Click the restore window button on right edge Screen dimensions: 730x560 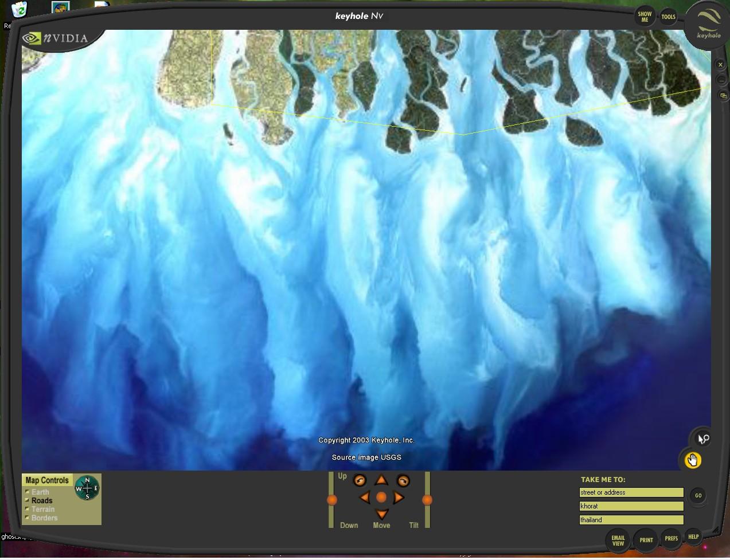pyautogui.click(x=723, y=95)
